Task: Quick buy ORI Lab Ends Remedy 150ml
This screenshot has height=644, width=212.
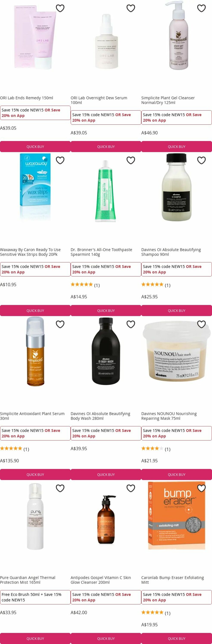Action: click(x=35, y=146)
